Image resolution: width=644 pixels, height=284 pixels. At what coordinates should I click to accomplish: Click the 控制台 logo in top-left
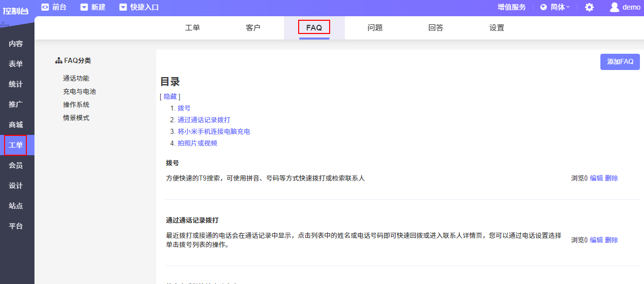[16, 10]
